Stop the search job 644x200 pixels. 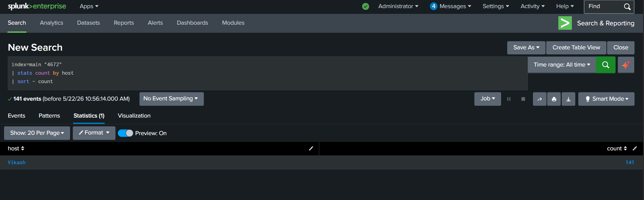click(523, 99)
